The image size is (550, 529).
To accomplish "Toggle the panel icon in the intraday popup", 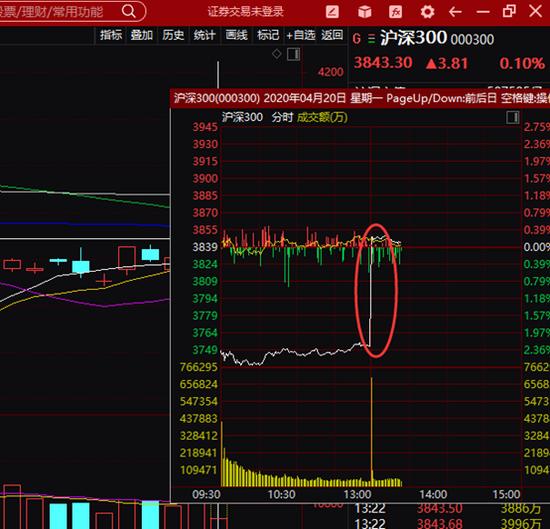I will 512,117.
